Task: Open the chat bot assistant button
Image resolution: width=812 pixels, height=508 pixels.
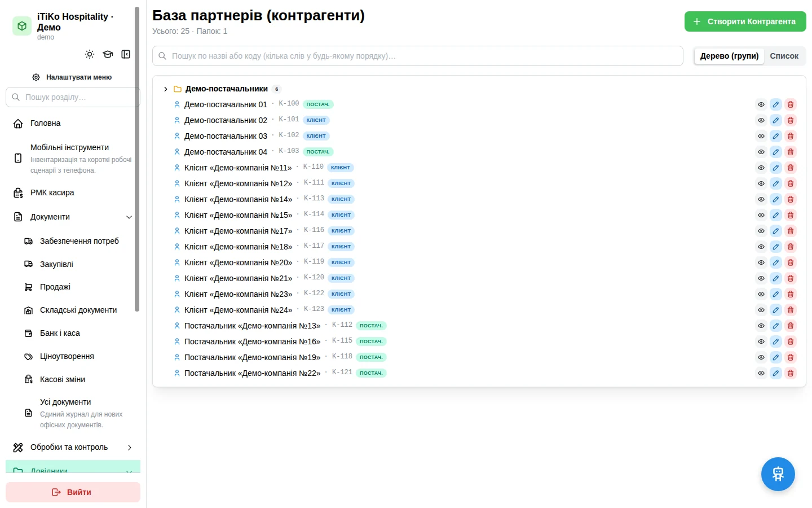Action: tap(778, 474)
